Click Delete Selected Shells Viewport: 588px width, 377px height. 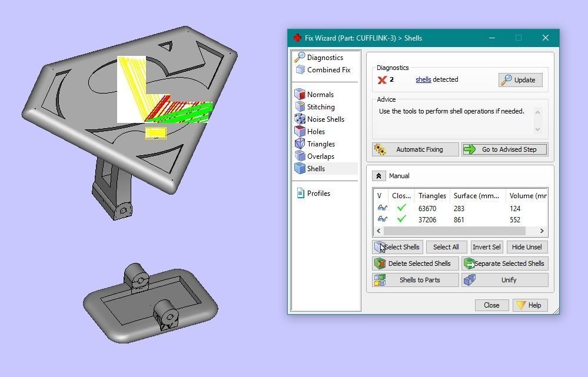click(x=415, y=263)
